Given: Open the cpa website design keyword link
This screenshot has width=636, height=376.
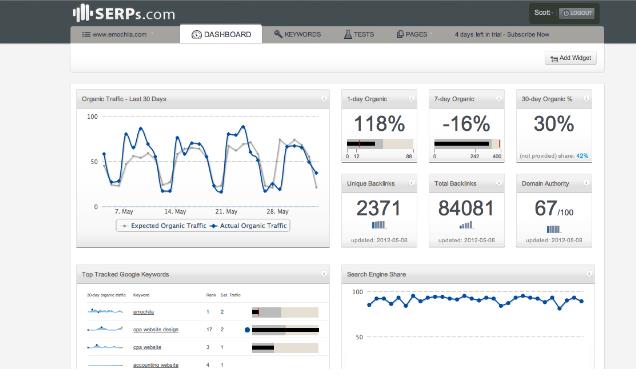Looking at the screenshot, I should tap(156, 329).
